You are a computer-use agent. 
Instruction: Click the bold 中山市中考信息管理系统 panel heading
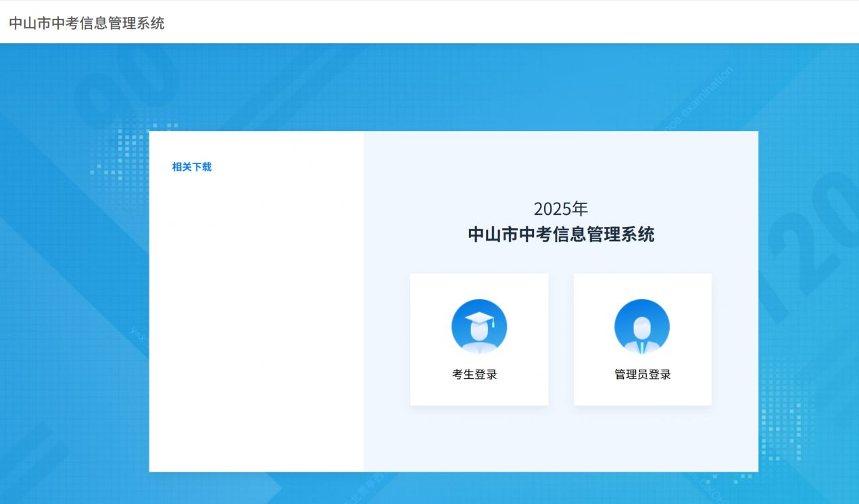pos(561,234)
